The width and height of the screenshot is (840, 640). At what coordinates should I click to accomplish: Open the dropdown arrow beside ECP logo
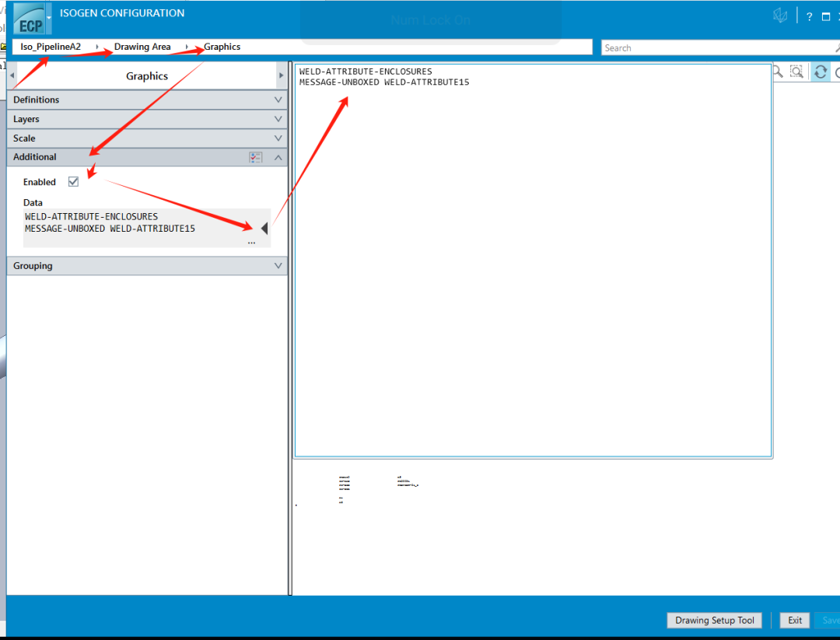(x=49, y=18)
